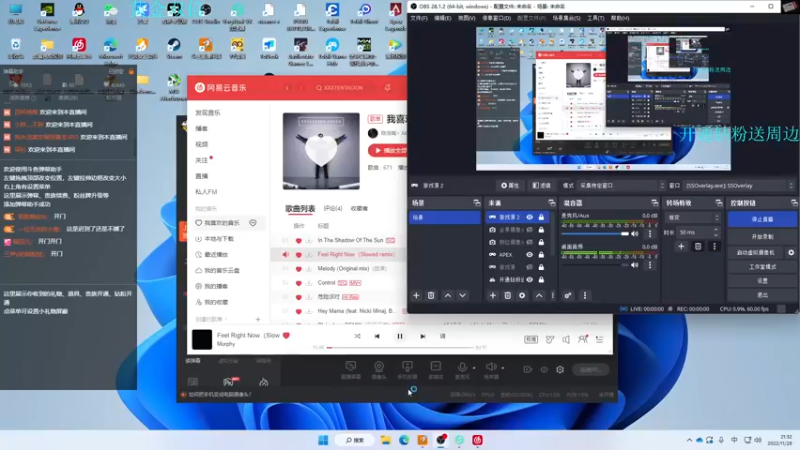
Task: Open virtual camera settings gear in OBS
Action: (791, 253)
